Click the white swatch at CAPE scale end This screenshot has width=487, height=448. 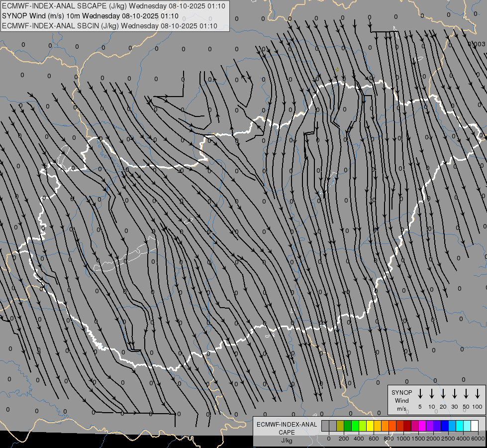[475, 426]
